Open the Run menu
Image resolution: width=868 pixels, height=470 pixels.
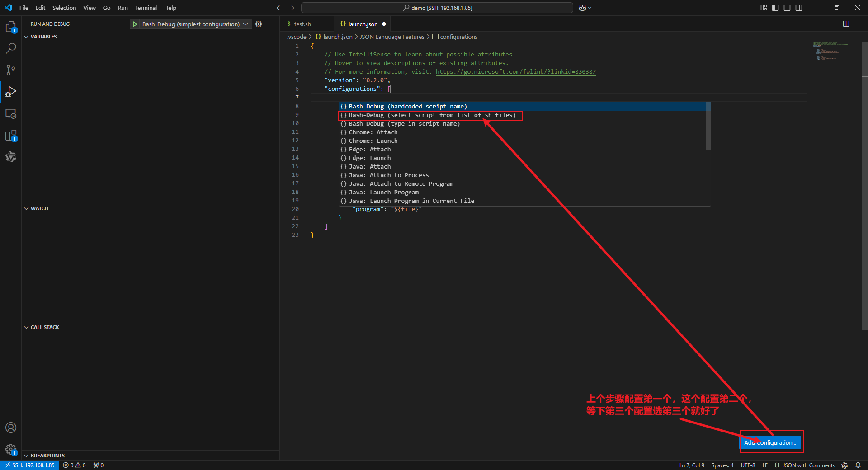123,8
